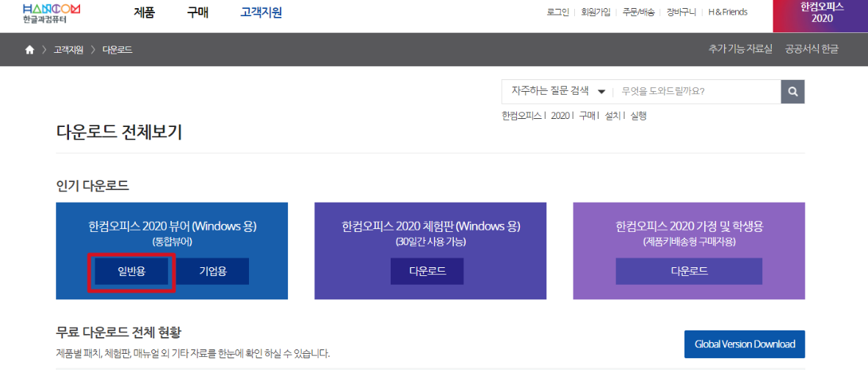This screenshot has width=868, height=370.
Task: Click the 설치 search keyword
Action: [612, 116]
